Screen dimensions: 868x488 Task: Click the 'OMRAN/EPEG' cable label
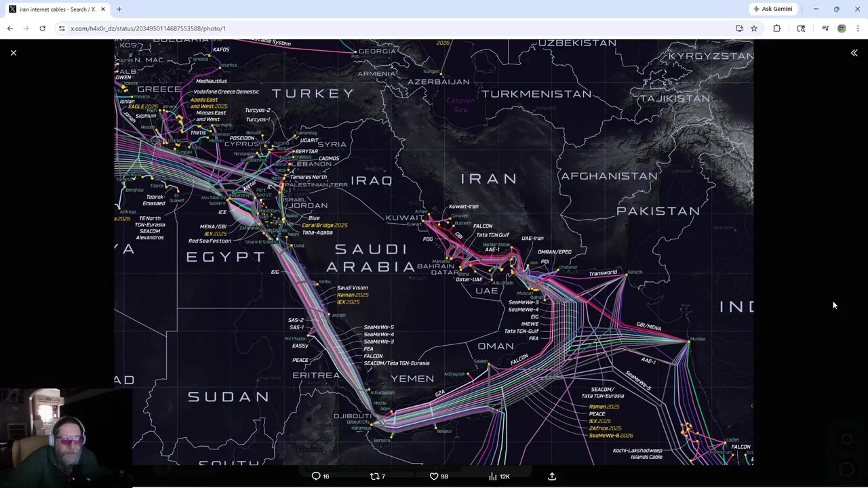click(x=555, y=252)
